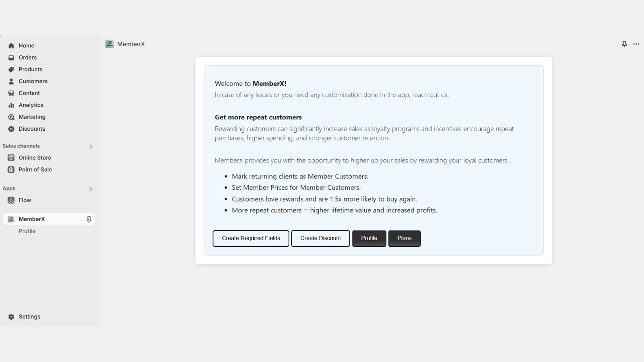Click the MemberX page title
The width and height of the screenshot is (644, 362).
(131, 44)
